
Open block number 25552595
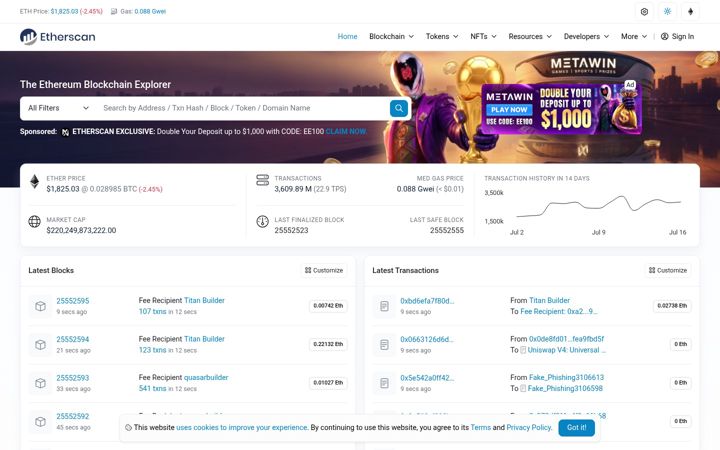(73, 301)
